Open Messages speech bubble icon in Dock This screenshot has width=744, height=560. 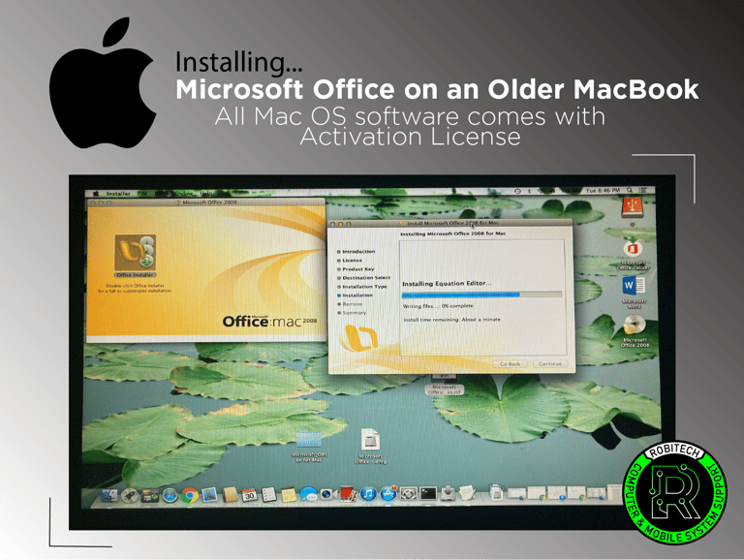tap(308, 494)
